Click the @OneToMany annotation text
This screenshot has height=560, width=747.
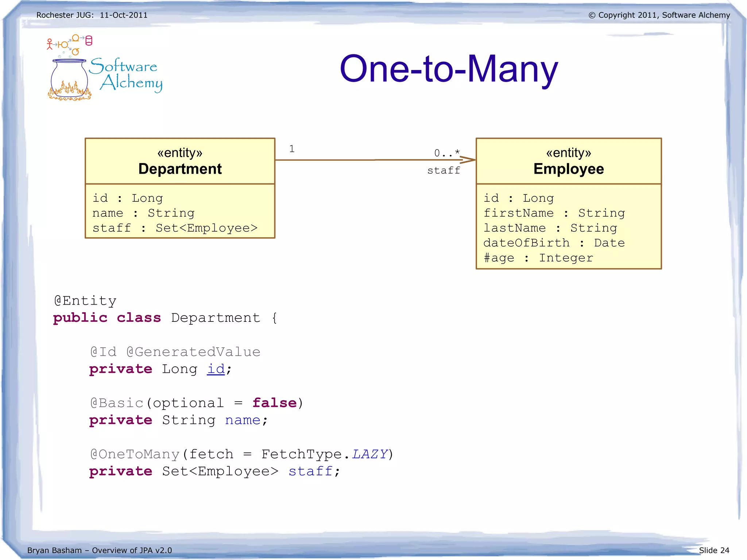click(x=135, y=454)
